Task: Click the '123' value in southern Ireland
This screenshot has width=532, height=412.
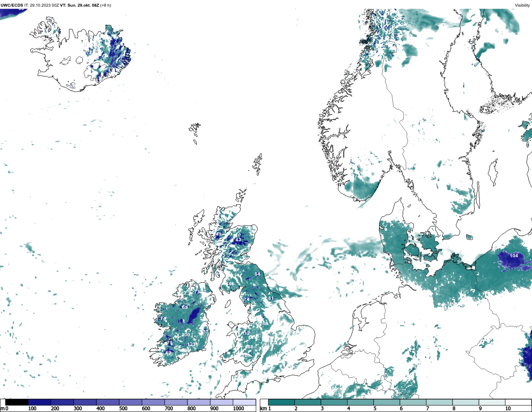Action: pyautogui.click(x=191, y=344)
